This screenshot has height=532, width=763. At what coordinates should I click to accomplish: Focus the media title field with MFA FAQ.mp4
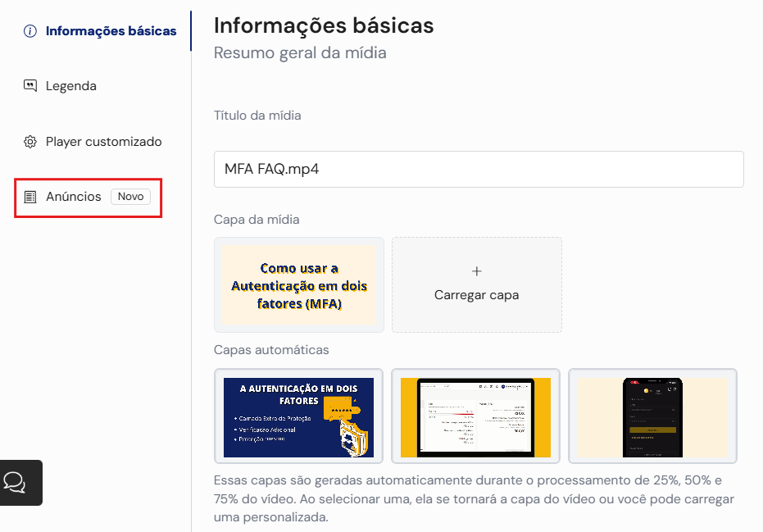pos(479,169)
